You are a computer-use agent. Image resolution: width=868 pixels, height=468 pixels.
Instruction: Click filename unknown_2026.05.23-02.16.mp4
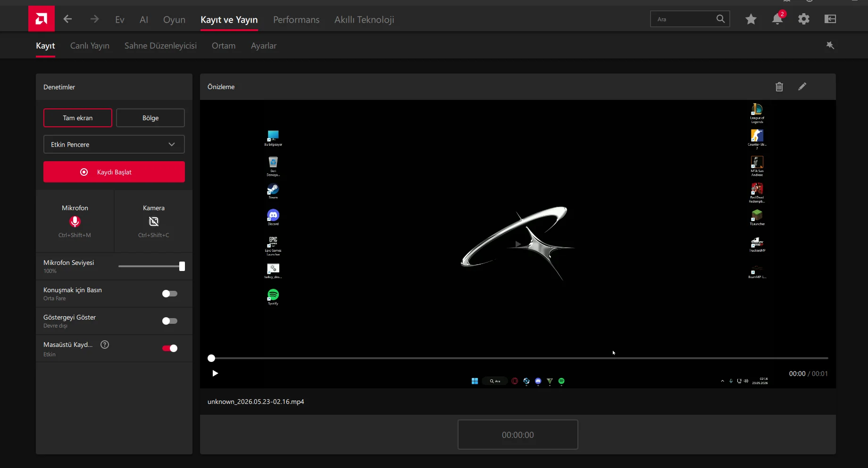(256, 402)
